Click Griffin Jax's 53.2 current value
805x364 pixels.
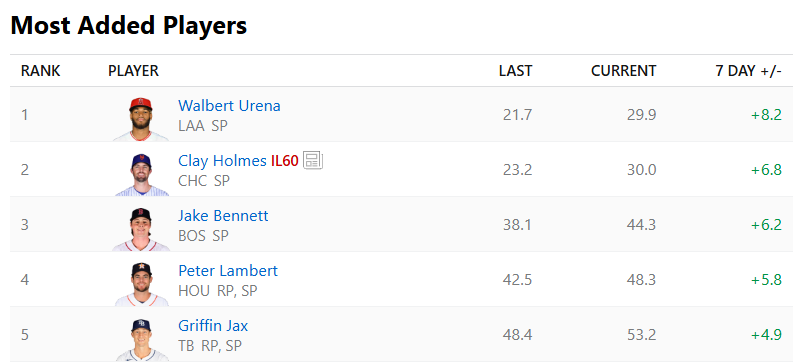pos(641,335)
